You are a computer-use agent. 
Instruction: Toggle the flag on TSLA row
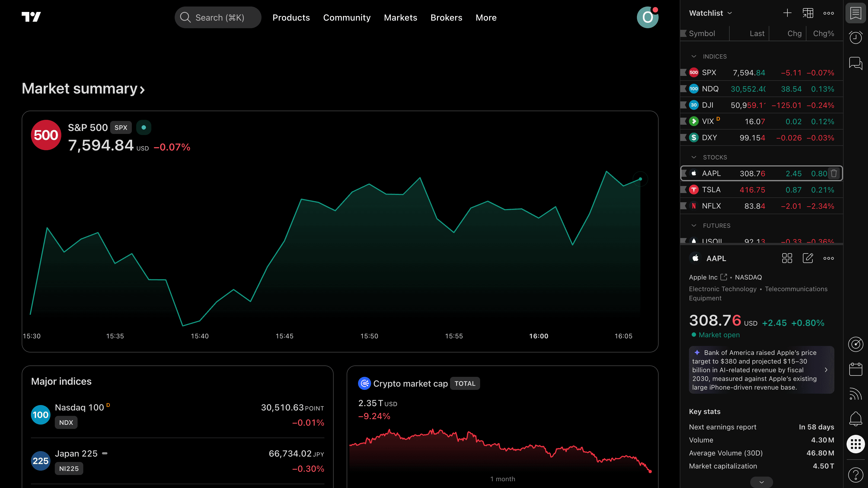pos(683,190)
